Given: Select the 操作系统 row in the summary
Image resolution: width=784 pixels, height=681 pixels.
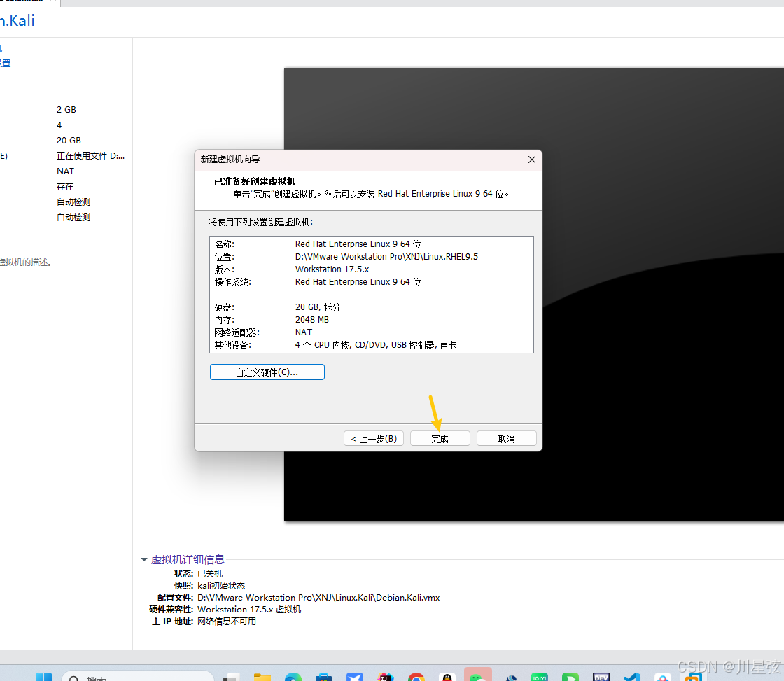Looking at the screenshot, I should click(371, 282).
